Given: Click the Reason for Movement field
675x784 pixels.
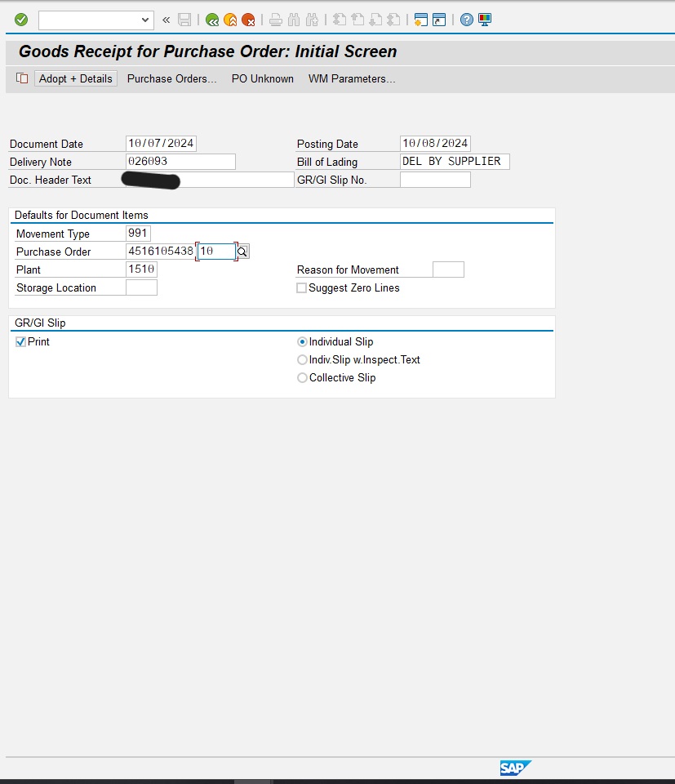Looking at the screenshot, I should coord(448,269).
